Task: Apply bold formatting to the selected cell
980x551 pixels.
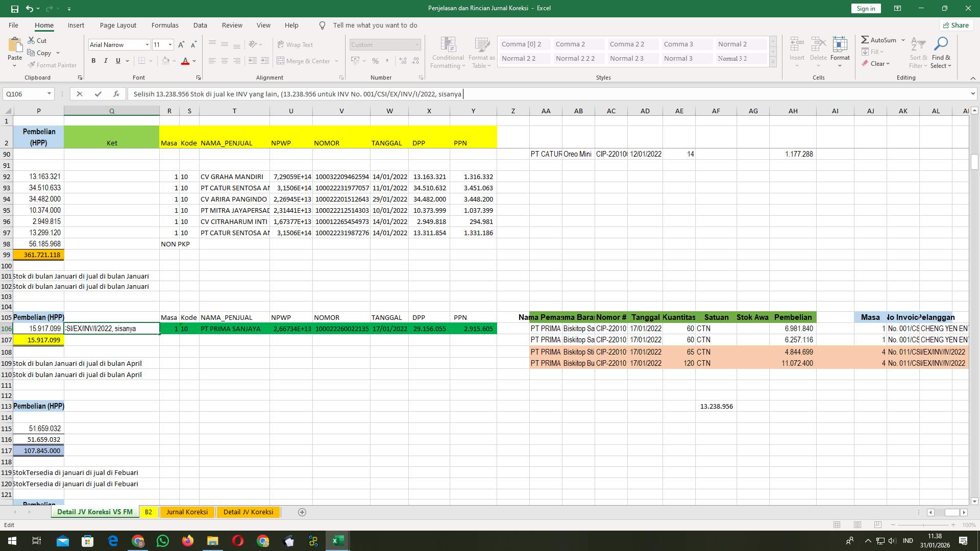Action: click(93, 61)
